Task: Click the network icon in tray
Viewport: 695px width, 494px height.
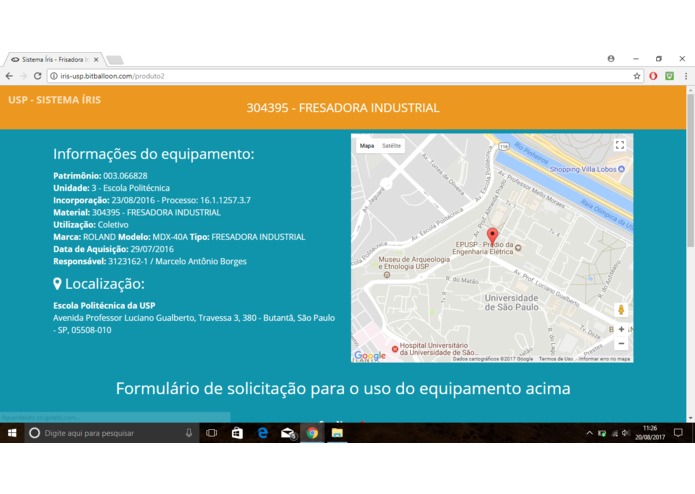Action: pyautogui.click(x=614, y=433)
